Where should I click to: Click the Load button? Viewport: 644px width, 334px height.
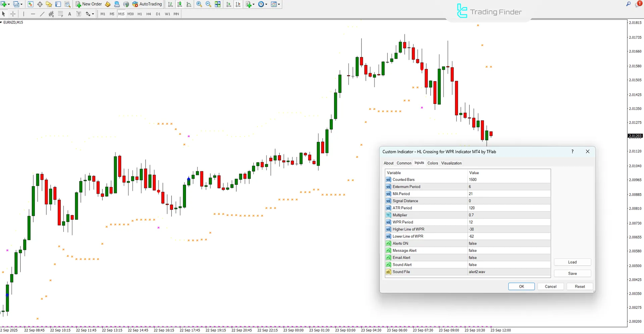click(x=572, y=262)
